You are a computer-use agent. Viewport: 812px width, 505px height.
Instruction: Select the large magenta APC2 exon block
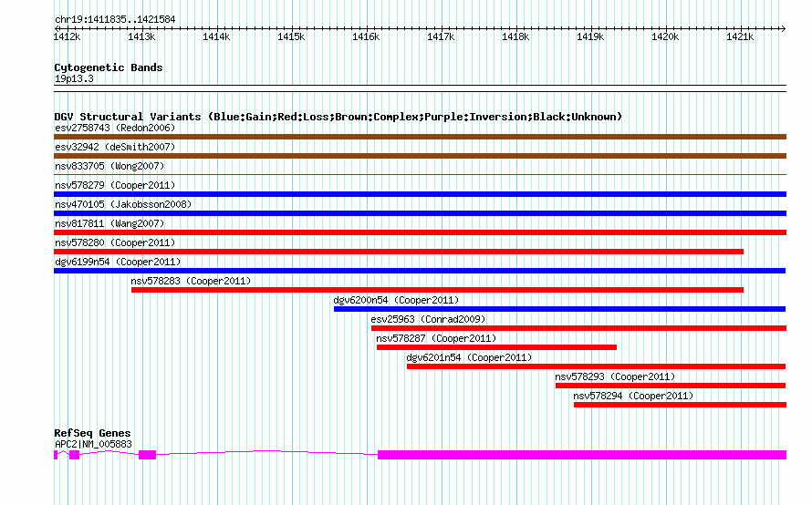pos(582,455)
